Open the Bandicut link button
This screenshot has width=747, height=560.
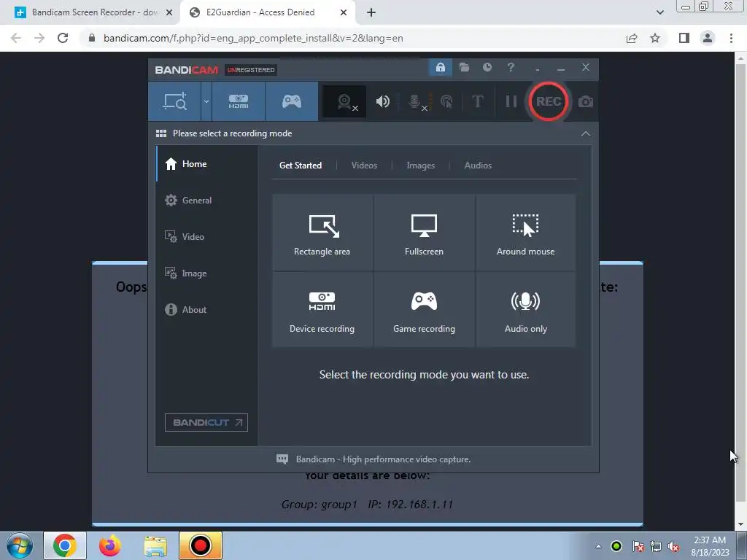tap(206, 422)
